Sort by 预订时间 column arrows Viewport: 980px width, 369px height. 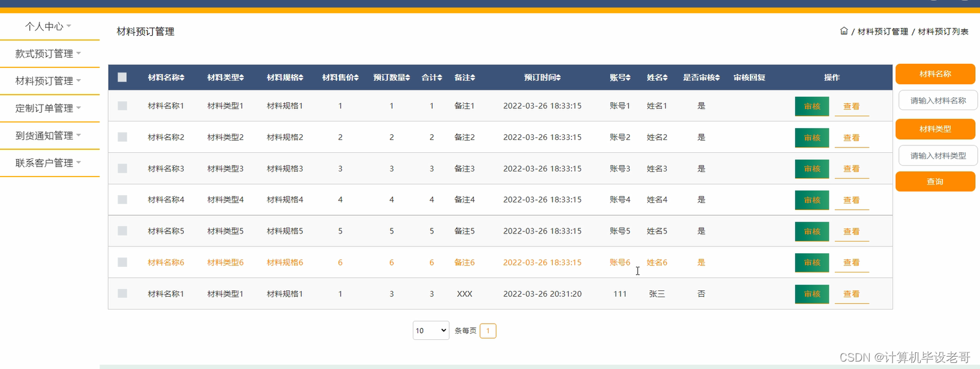558,78
